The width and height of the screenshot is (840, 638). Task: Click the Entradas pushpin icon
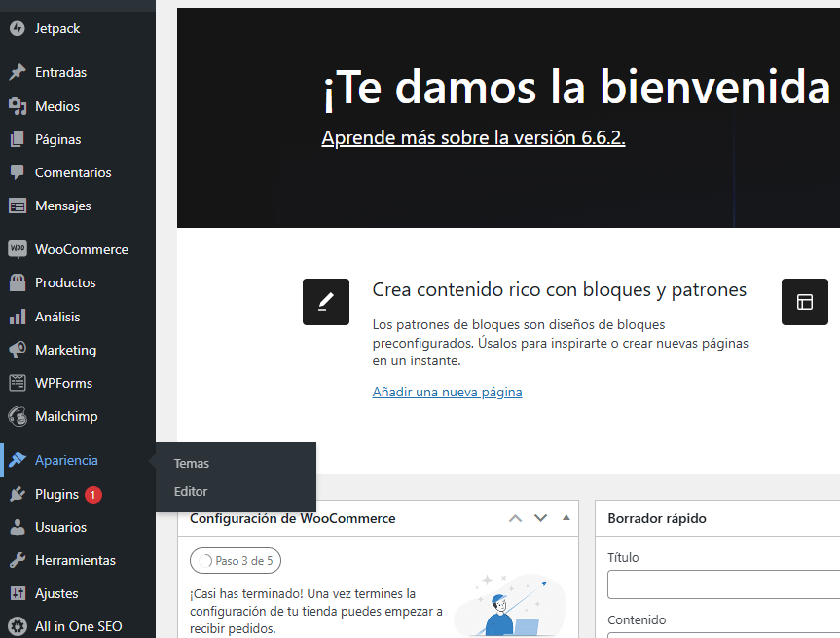pyautogui.click(x=18, y=72)
